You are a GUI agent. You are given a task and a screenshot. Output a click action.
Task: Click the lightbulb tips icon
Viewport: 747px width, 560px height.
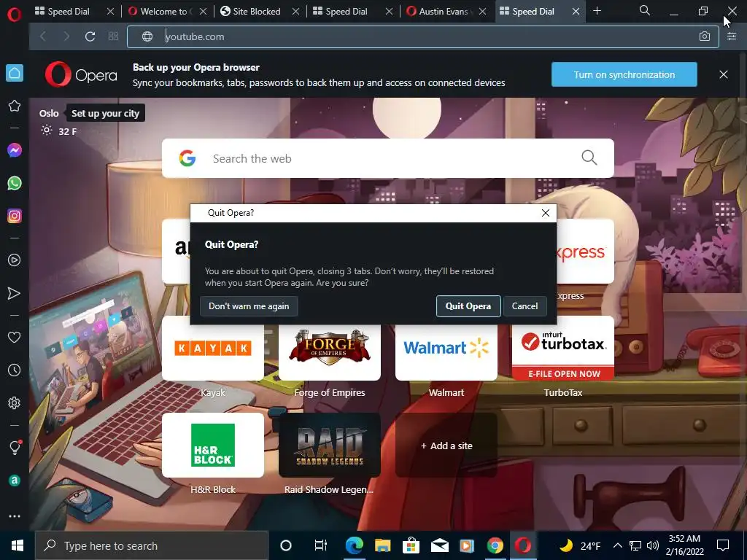[x=15, y=448]
